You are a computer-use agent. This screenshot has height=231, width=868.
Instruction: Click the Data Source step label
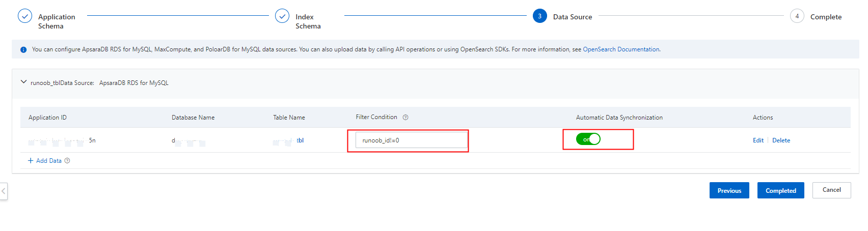[573, 17]
